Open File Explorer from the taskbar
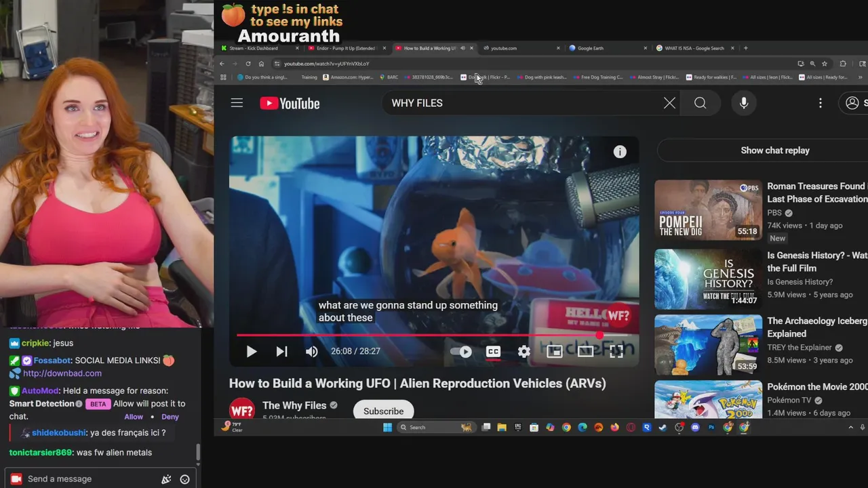The width and height of the screenshot is (868, 488). (x=502, y=427)
